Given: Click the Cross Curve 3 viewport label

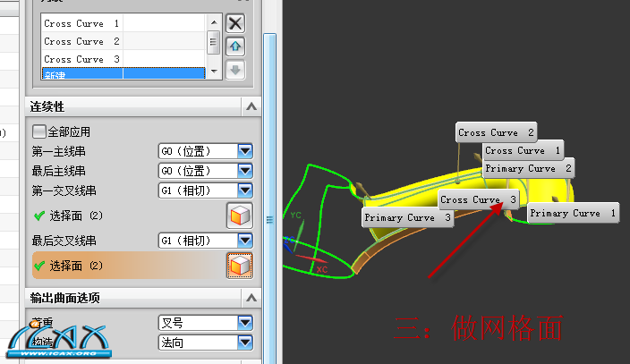Looking at the screenshot, I should click(478, 199).
